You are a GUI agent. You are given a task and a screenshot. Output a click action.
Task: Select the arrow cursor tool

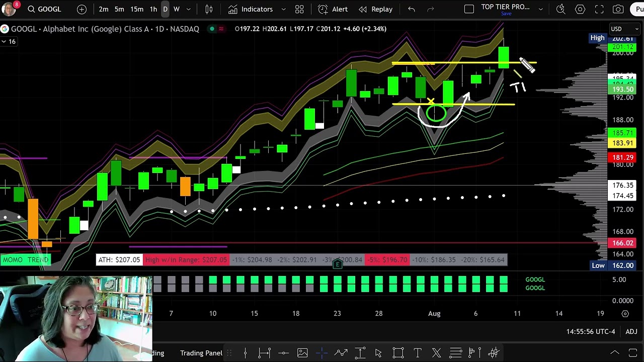(x=378, y=353)
